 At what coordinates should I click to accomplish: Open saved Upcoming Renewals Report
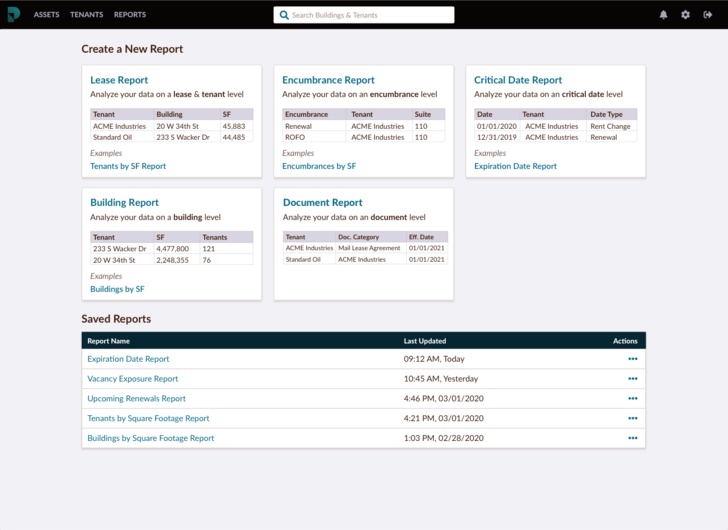pos(136,399)
